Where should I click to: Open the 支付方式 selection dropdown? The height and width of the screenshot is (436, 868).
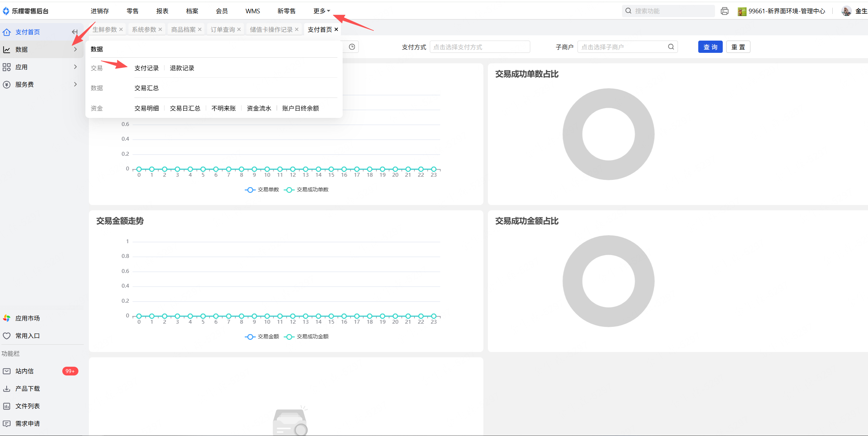(479, 47)
